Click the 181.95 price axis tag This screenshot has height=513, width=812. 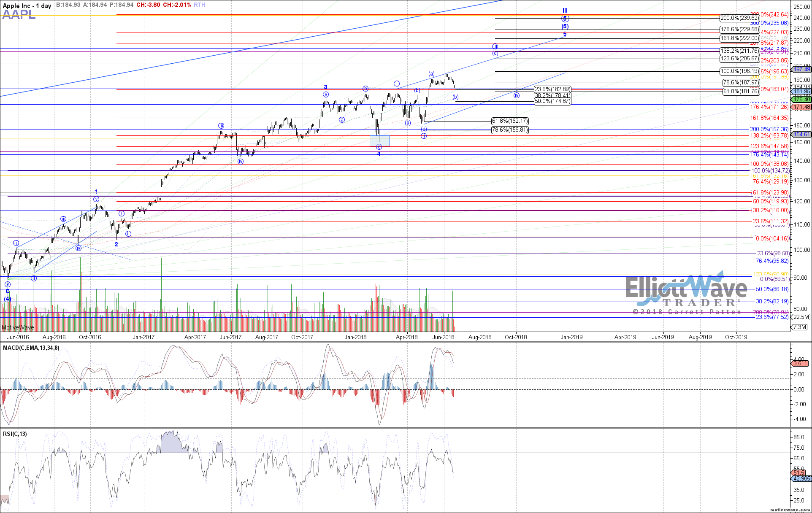coord(801,91)
